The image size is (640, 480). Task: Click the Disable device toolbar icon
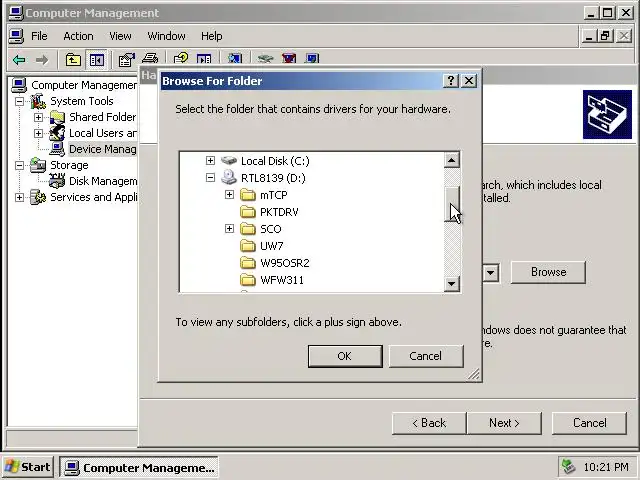(312, 60)
